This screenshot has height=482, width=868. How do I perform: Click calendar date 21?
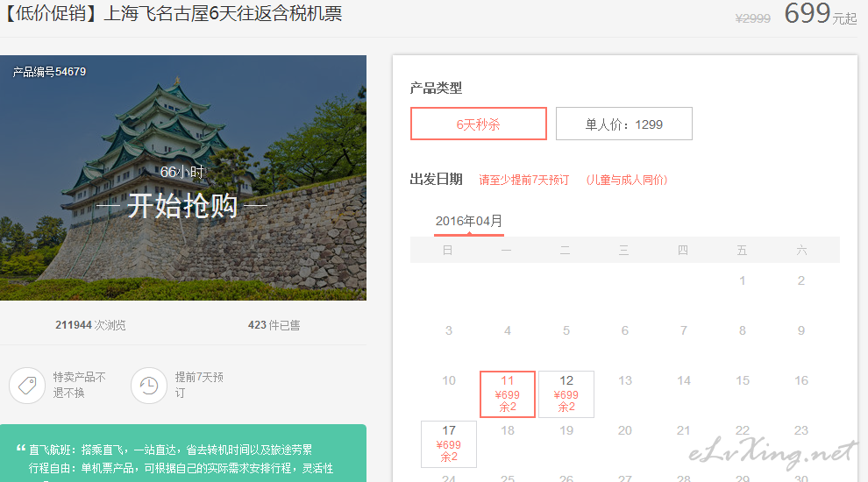[x=684, y=430]
